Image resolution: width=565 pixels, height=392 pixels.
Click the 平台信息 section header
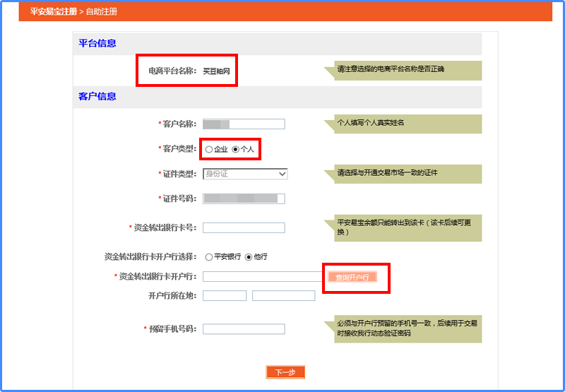point(97,44)
